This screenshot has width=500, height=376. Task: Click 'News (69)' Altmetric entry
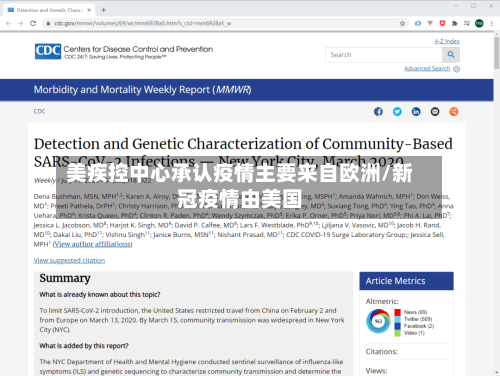[415, 312]
